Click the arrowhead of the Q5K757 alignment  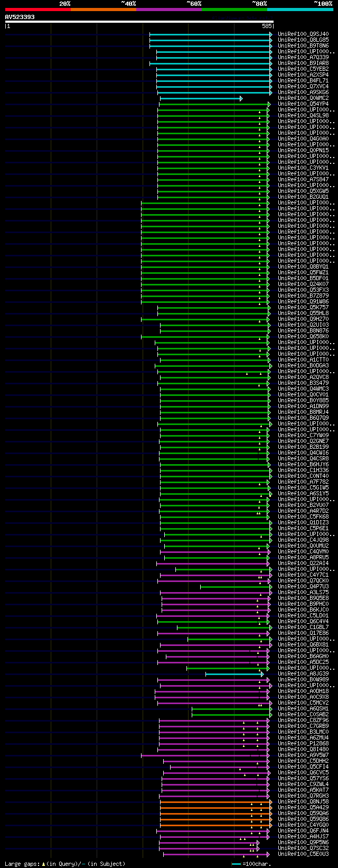269,308
